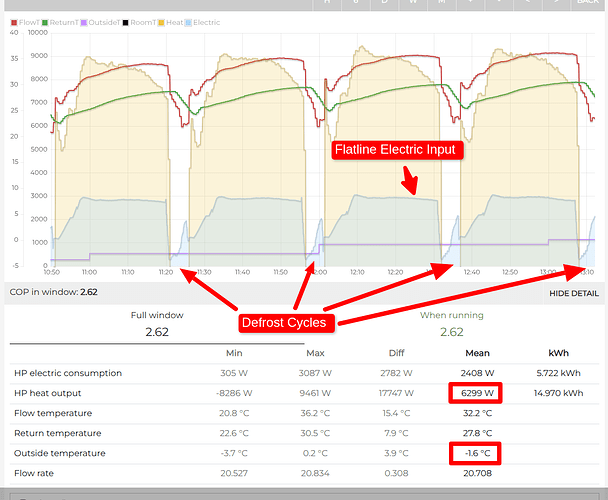The width and height of the screenshot is (608, 500).
Task: Click the 0.2 °C maximum outside temperature
Action: tap(315, 453)
